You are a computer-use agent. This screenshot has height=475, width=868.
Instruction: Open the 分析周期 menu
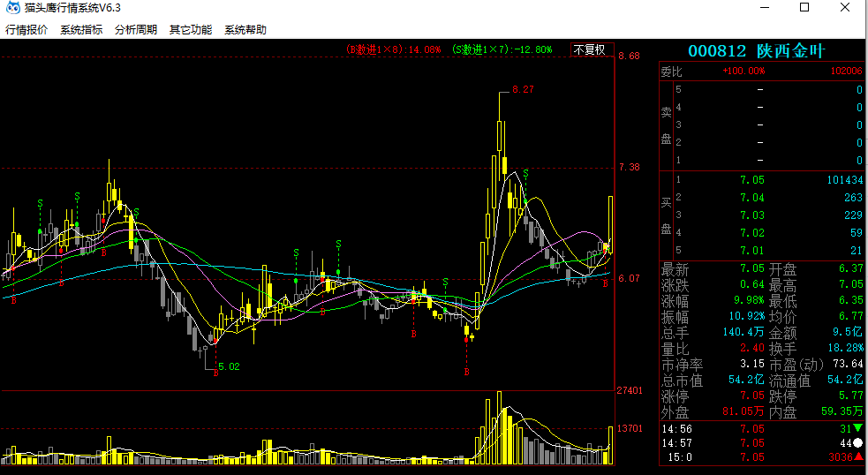point(136,30)
